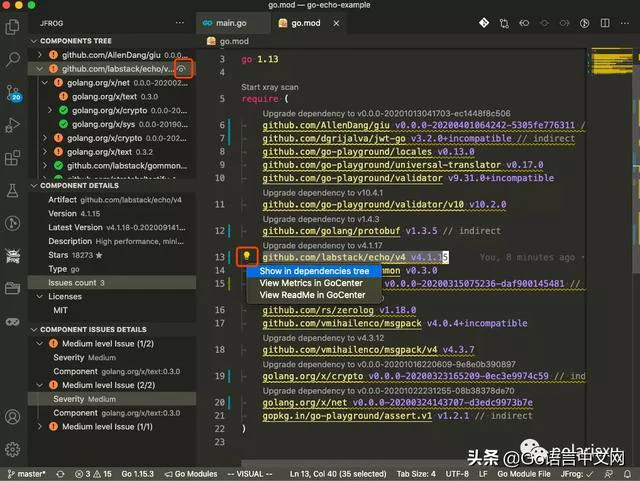
Task: Click Go Modules in status bar
Action: click(191, 474)
